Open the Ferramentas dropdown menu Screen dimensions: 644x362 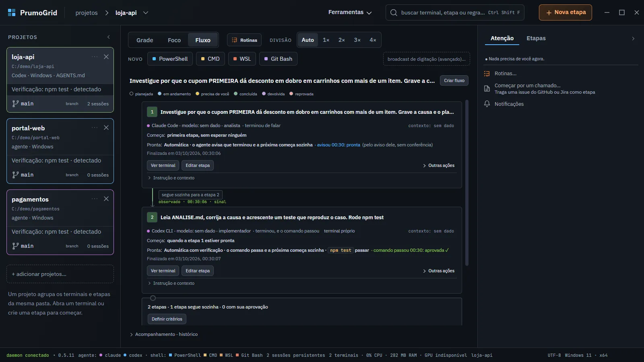click(x=350, y=12)
